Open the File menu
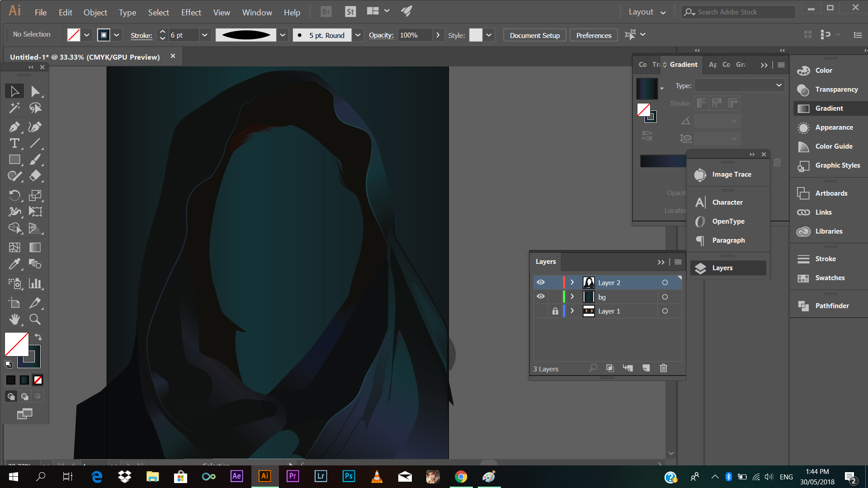 click(x=41, y=12)
